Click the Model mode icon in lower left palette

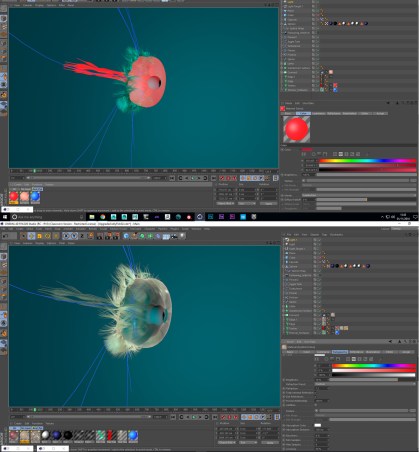[x=3, y=257]
